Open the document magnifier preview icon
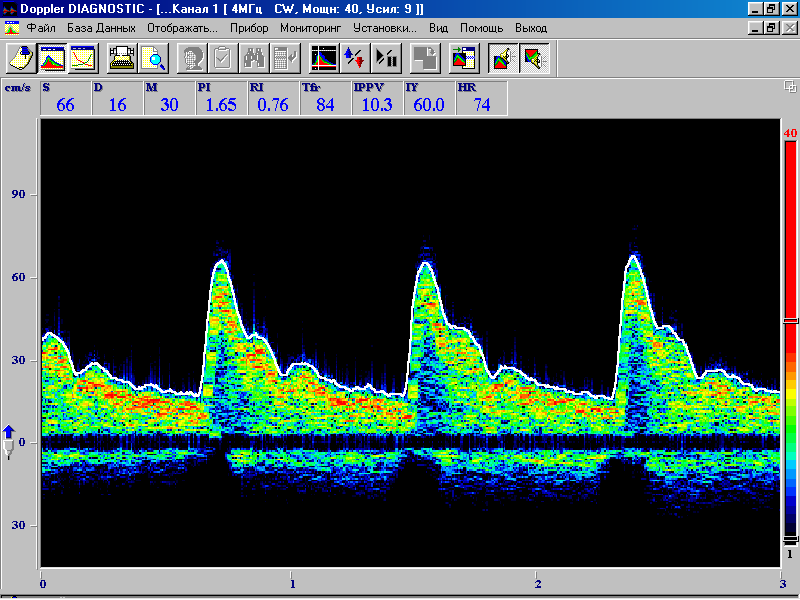 coord(153,59)
